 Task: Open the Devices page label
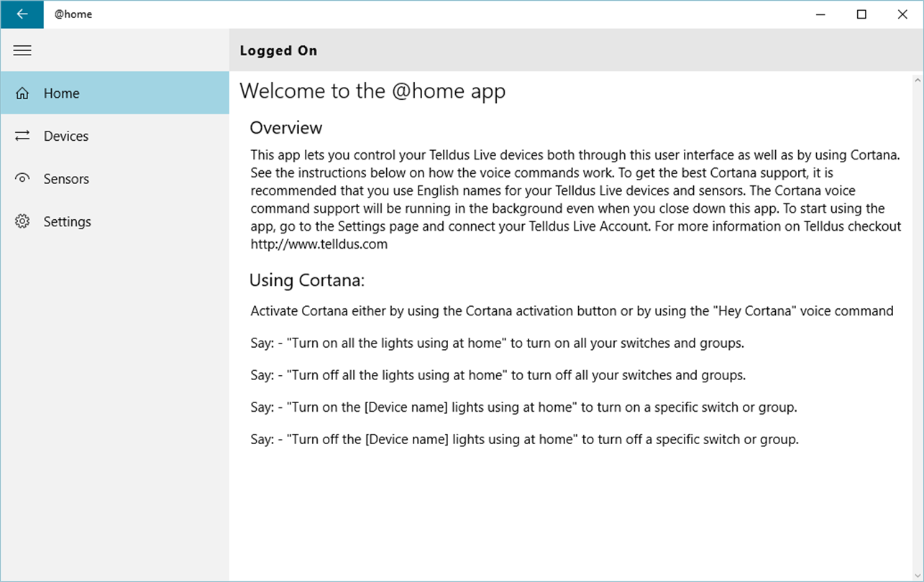[65, 136]
